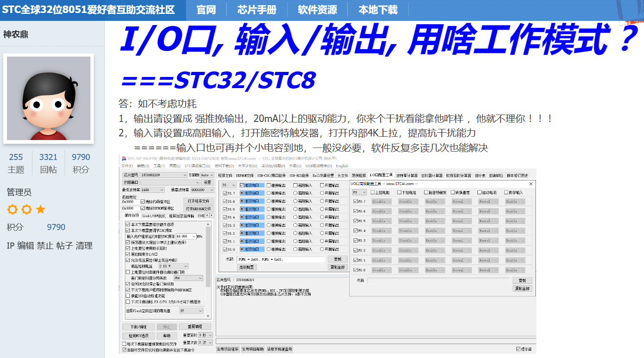Click the tab strip left-scroll arrow
Viewport: 644px width, 358px height.
point(207,216)
